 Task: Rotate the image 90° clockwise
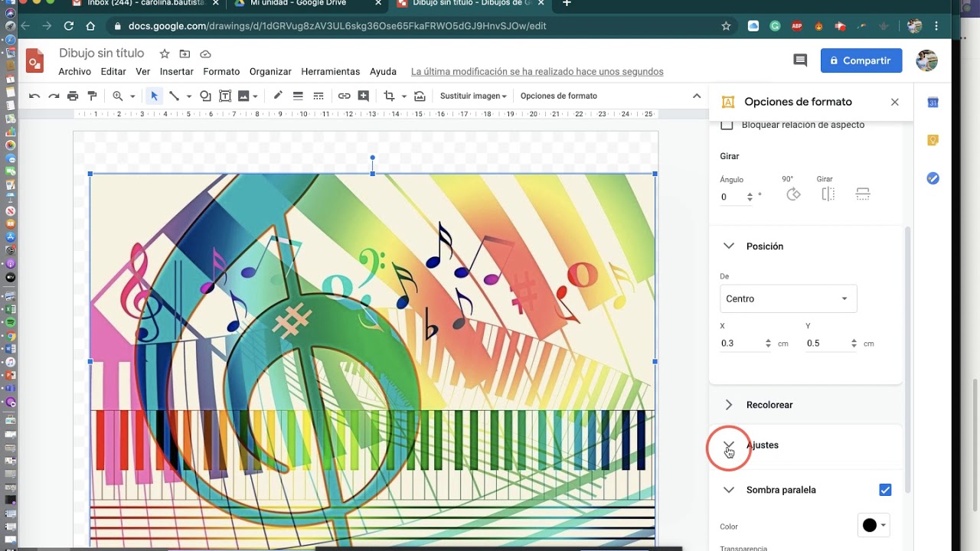(793, 194)
